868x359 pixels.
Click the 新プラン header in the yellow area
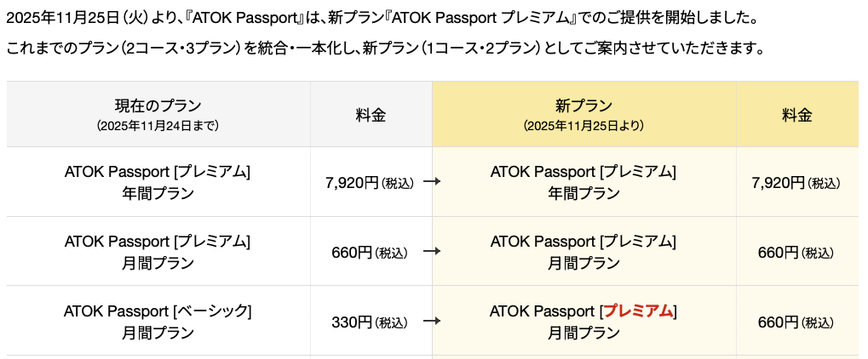pyautogui.click(x=583, y=106)
